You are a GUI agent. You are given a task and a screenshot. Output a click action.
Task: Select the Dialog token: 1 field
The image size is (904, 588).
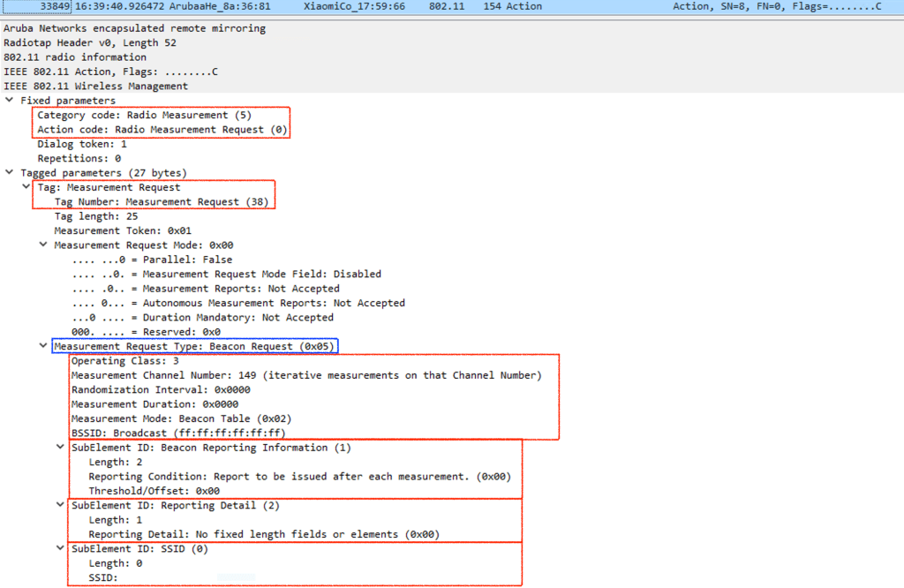[x=82, y=144]
